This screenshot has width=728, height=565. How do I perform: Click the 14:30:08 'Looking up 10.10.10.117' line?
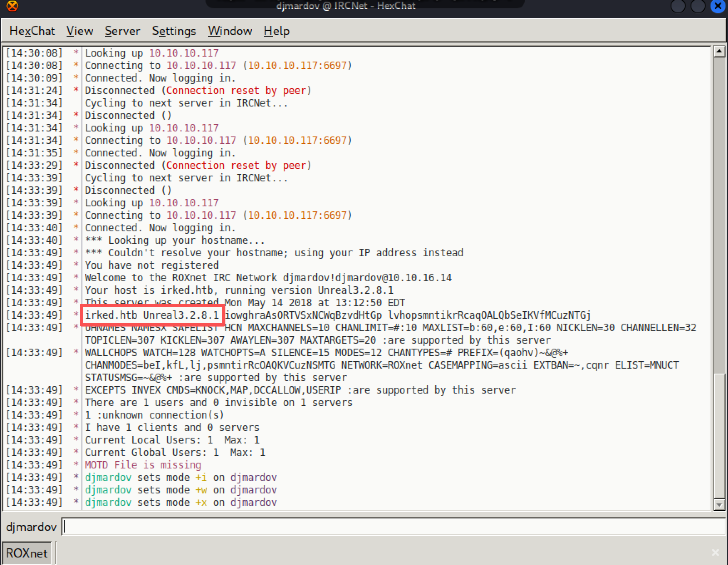click(x=151, y=53)
